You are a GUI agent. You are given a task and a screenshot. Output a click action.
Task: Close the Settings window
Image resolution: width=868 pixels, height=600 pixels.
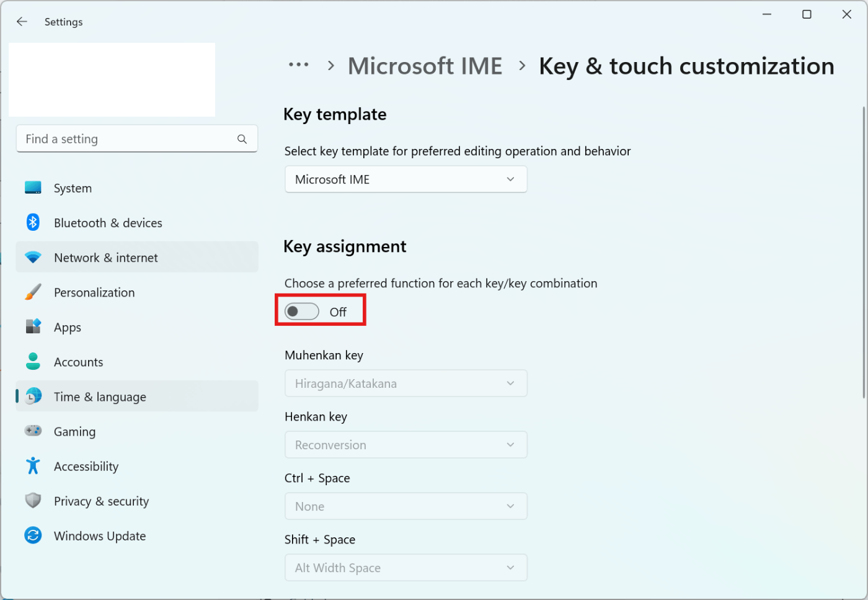click(x=846, y=14)
